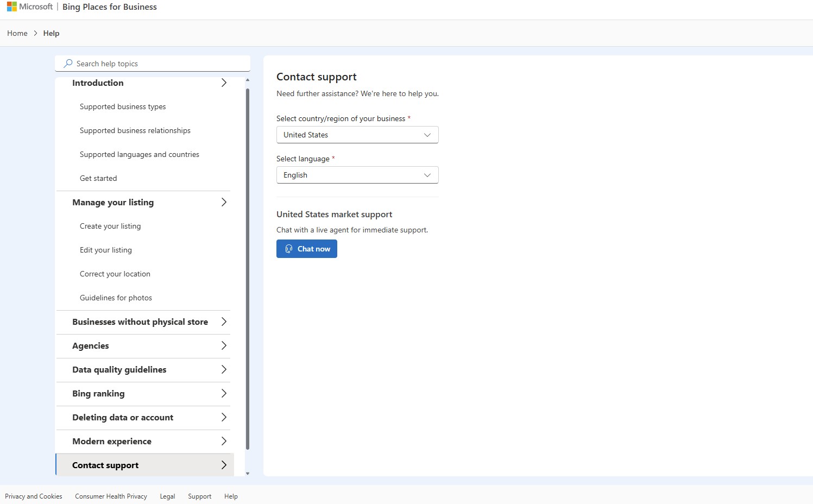The width and height of the screenshot is (813, 504).
Task: Click the headset icon on Chat now
Action: tap(289, 249)
